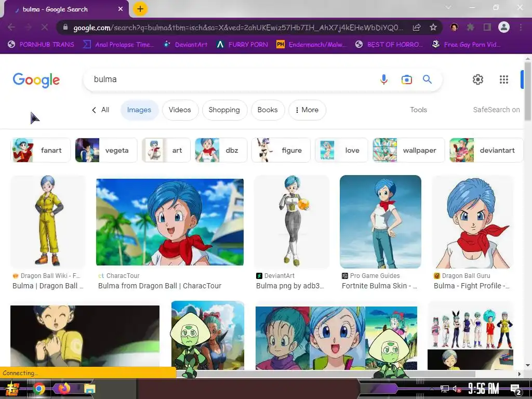This screenshot has height=399, width=532.
Task: Open the Bulma | Dragon Ball caption link
Action: click(x=48, y=286)
